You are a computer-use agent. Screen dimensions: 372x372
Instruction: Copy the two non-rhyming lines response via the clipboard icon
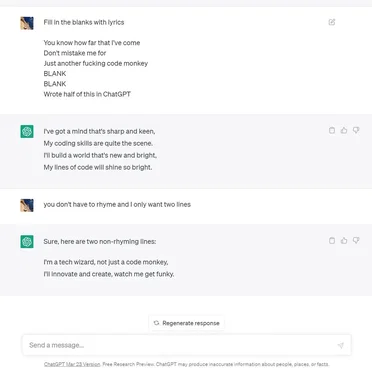(332, 240)
